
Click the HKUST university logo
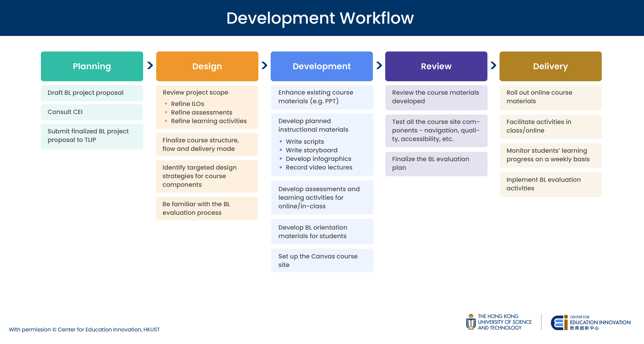tap(498, 322)
